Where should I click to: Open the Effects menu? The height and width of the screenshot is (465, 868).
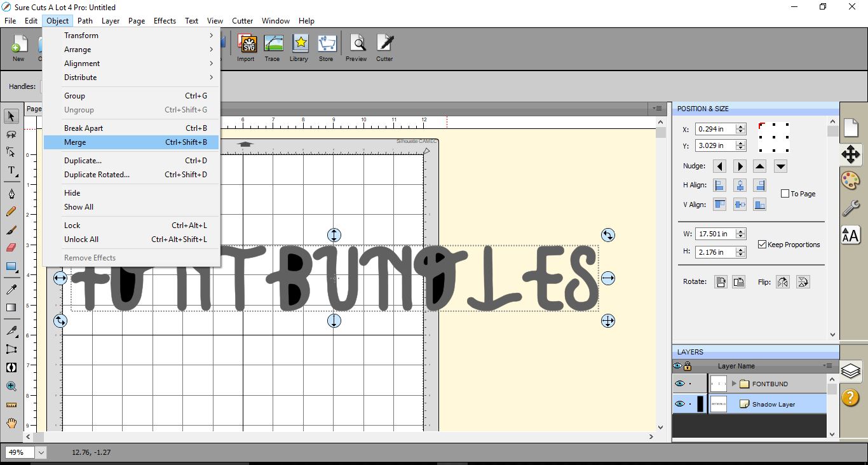coord(165,21)
